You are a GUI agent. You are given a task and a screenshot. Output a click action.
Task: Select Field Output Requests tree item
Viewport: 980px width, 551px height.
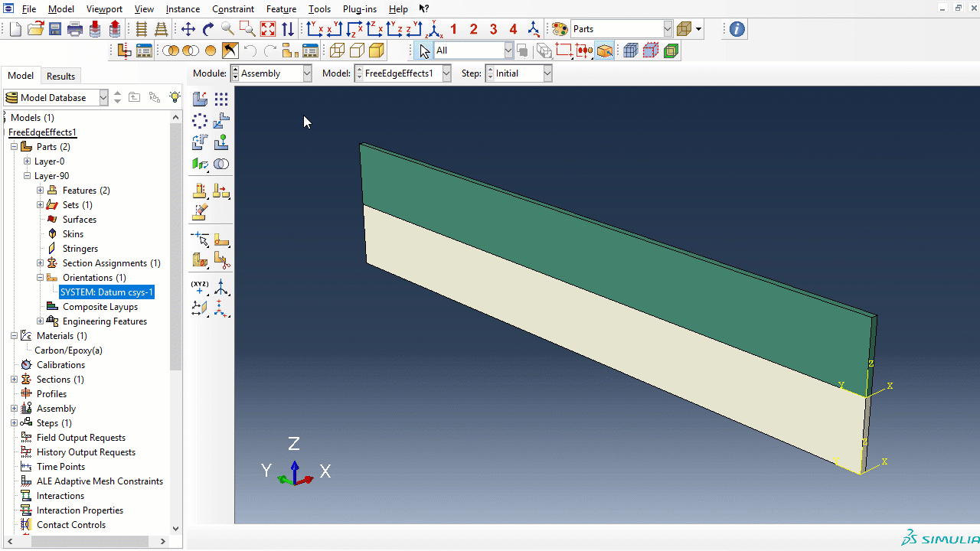(81, 438)
